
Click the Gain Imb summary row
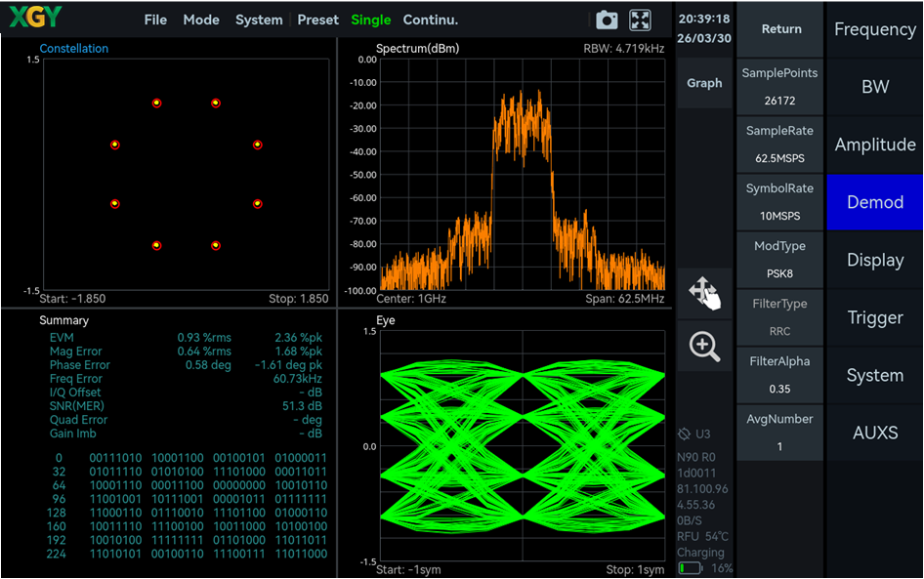(x=186, y=434)
